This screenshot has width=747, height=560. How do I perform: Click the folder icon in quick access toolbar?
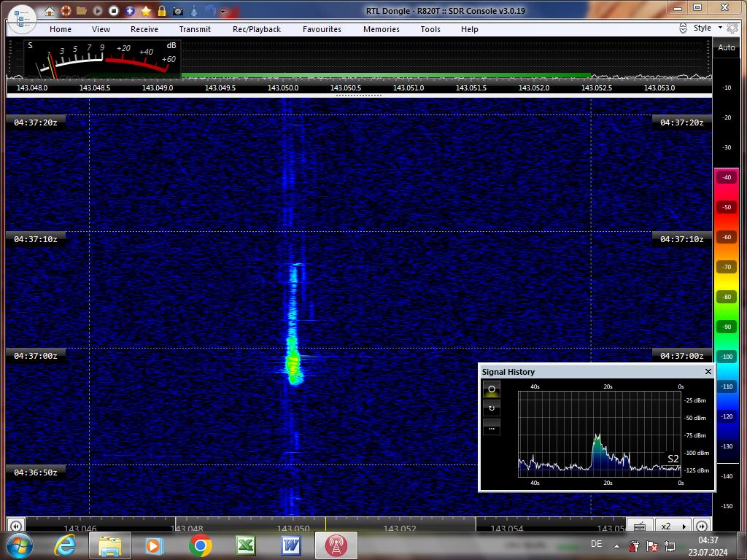[x=82, y=11]
